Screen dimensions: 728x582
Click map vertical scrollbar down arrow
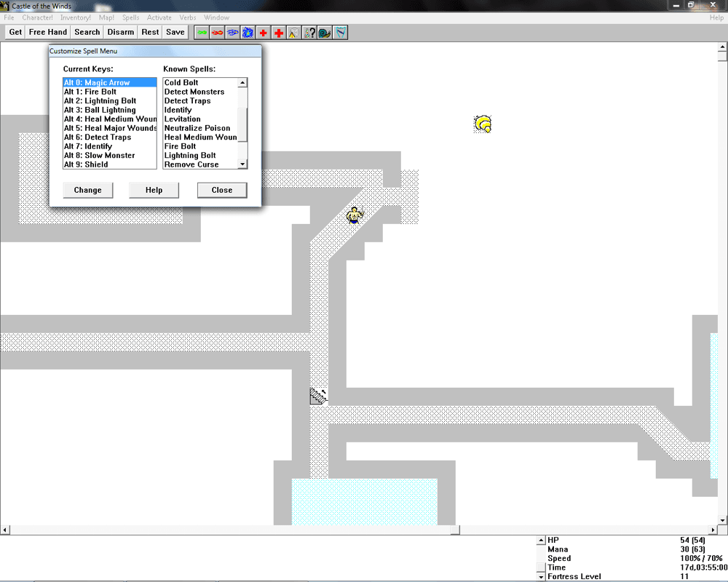coord(722,520)
